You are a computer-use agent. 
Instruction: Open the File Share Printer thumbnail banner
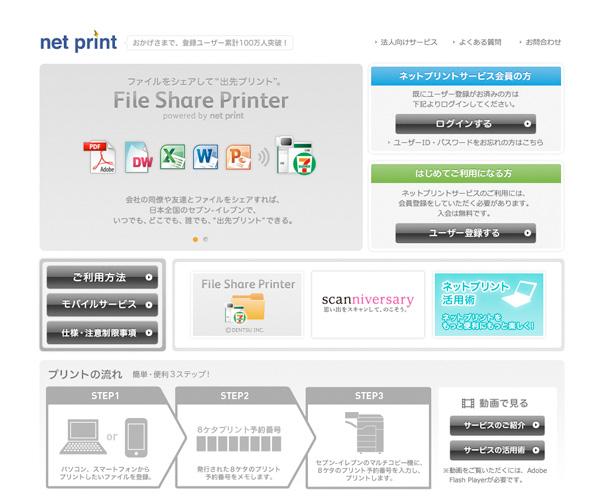(247, 304)
